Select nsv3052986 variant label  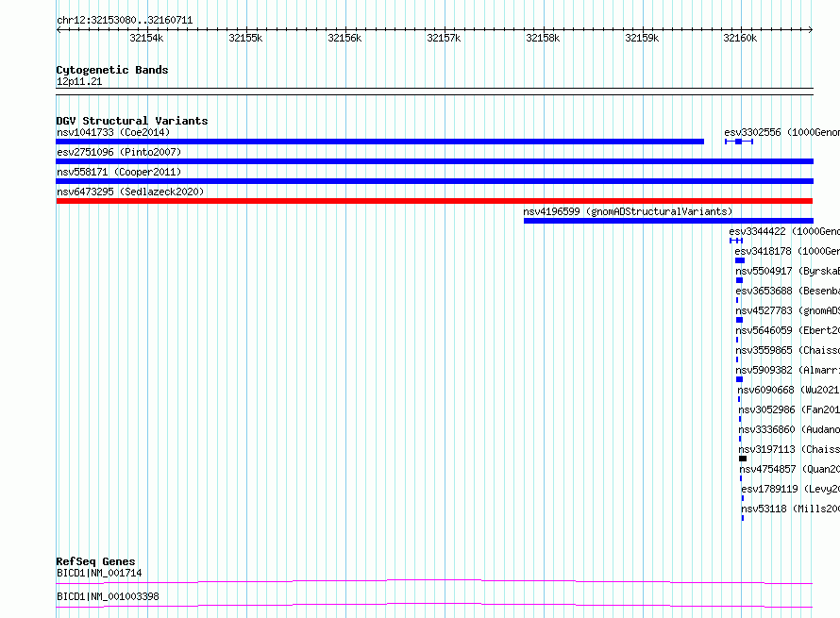click(789, 409)
